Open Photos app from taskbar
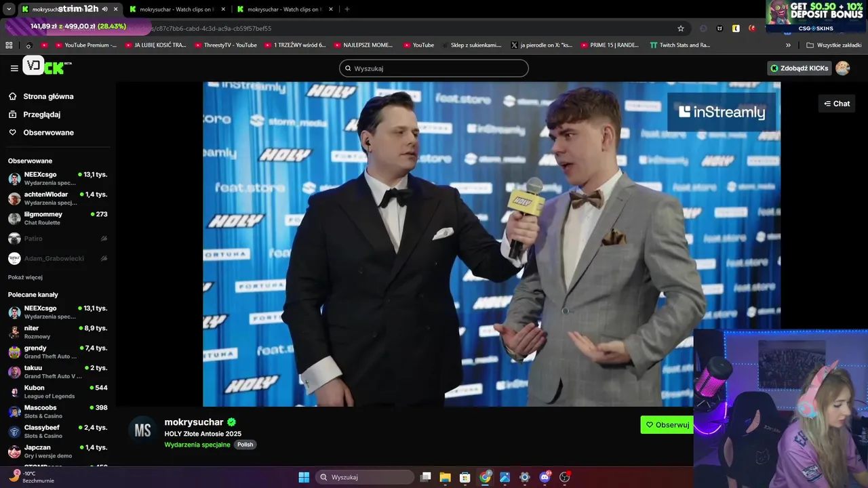The image size is (868, 488). [505, 477]
